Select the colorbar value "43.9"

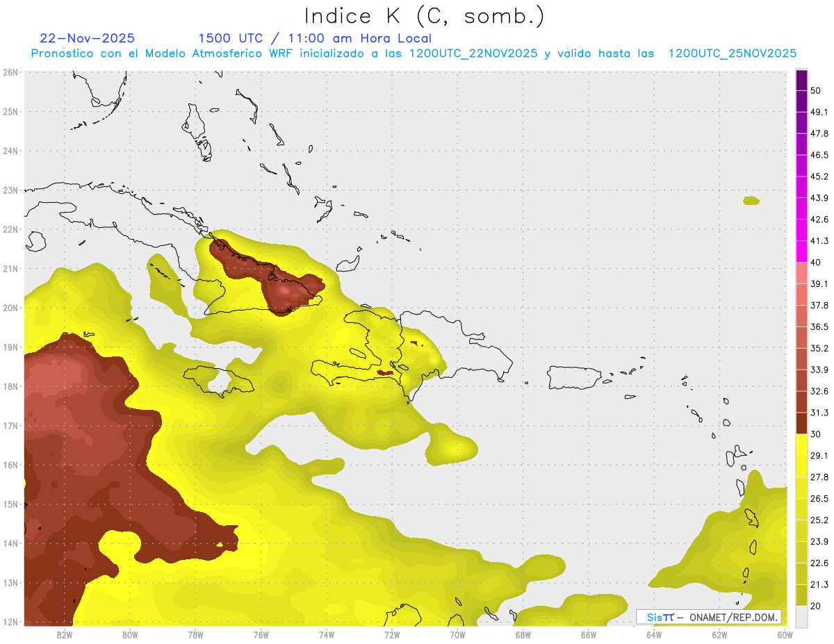819,198
